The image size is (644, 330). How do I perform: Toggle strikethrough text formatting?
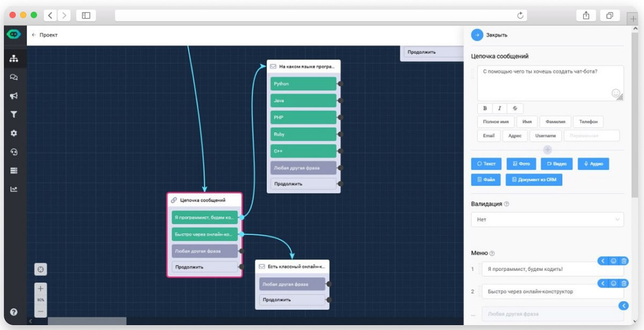[515, 109]
